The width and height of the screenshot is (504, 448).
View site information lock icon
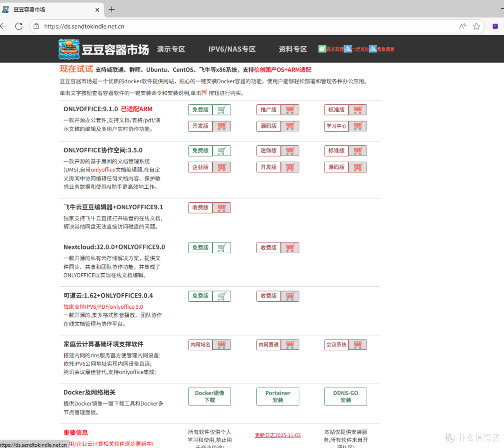(36, 26)
